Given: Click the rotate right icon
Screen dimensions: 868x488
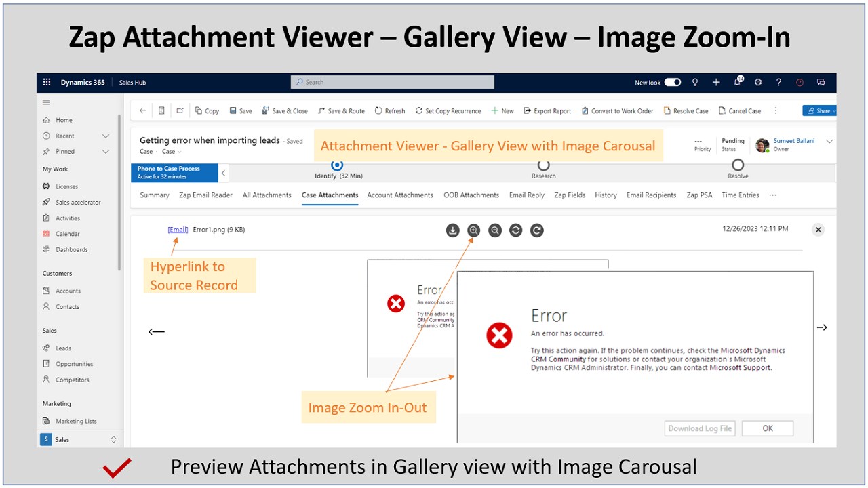Looking at the screenshot, I should pos(537,230).
